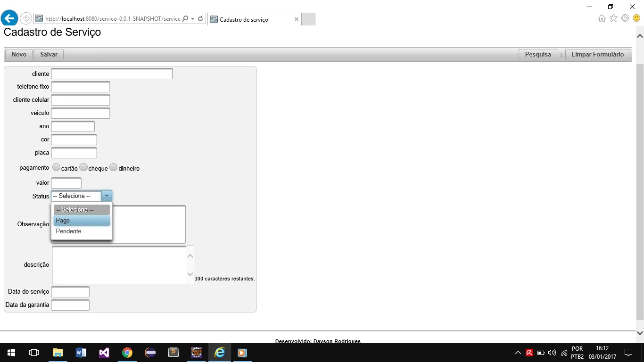
Task: Open a new blank browser tab
Action: click(308, 19)
